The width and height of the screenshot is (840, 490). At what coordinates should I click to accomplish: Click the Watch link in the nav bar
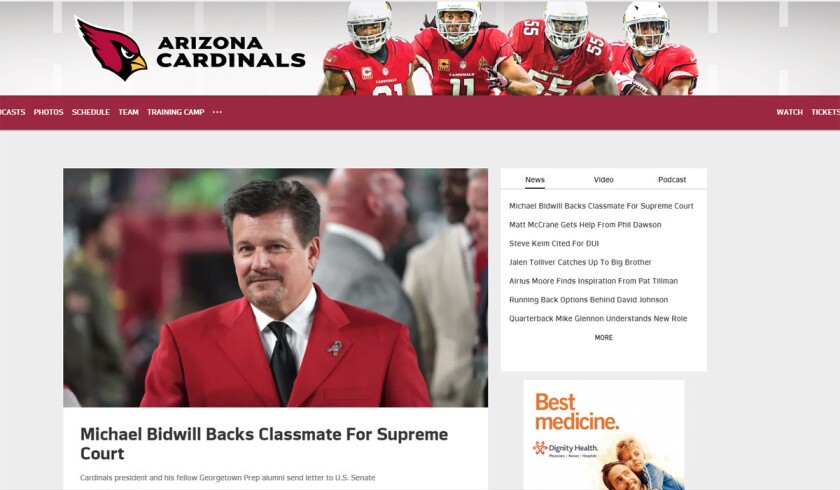[x=789, y=112]
